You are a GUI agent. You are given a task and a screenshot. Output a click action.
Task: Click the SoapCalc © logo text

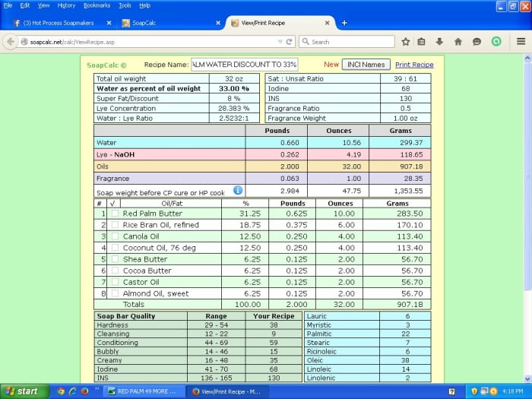pos(106,65)
